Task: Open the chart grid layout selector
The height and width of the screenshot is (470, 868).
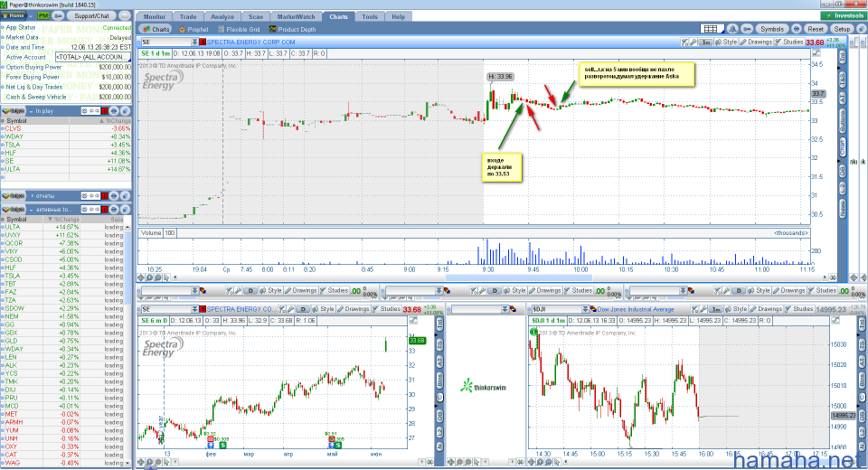Action: (712, 29)
